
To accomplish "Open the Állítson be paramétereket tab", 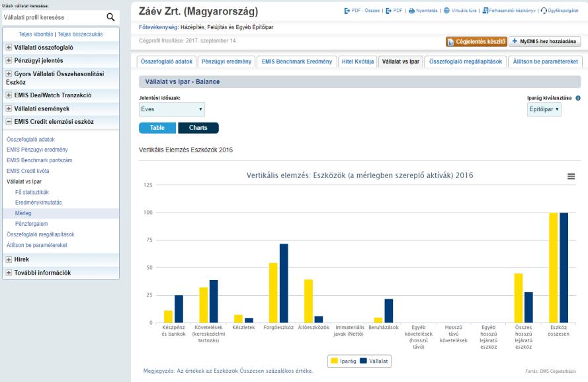I will (x=545, y=62).
